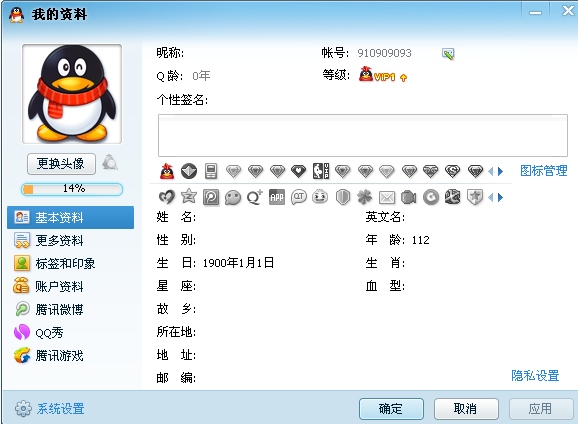
Task: Click the four-leaf clover icon
Action: [x=365, y=197]
